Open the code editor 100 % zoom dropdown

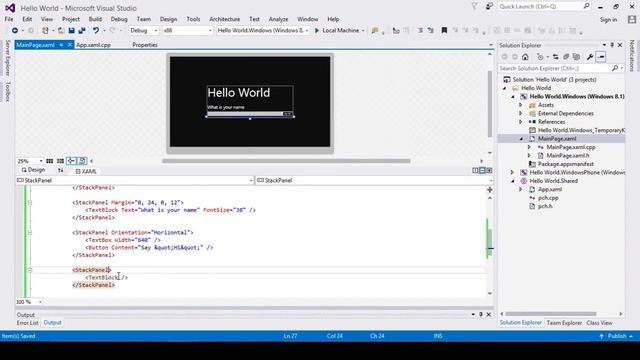[29, 302]
